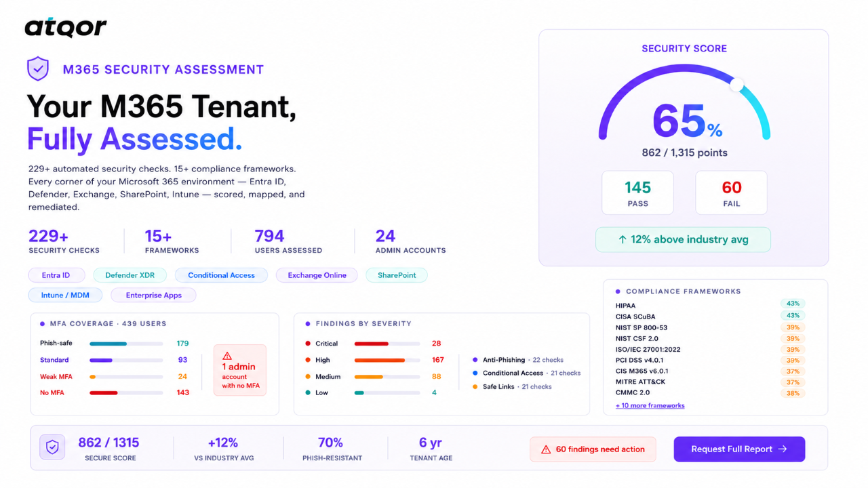
Task: Click the 12% above industry avg badge
Action: coord(683,239)
